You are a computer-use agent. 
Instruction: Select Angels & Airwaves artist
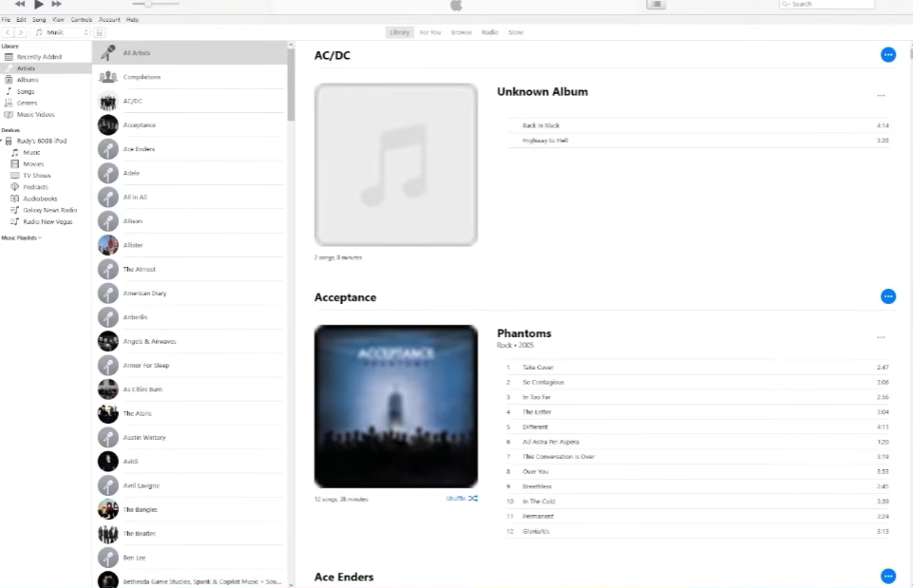[x=190, y=341]
